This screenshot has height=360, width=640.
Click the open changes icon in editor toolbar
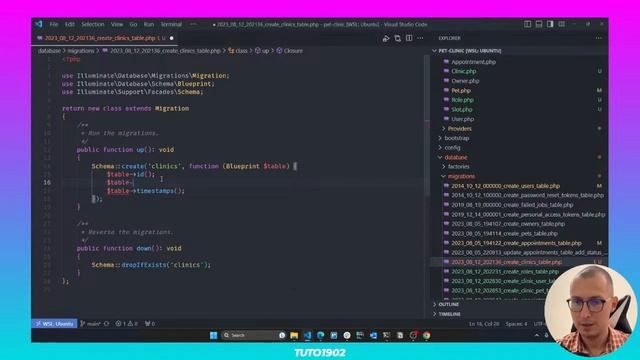[x=398, y=38]
